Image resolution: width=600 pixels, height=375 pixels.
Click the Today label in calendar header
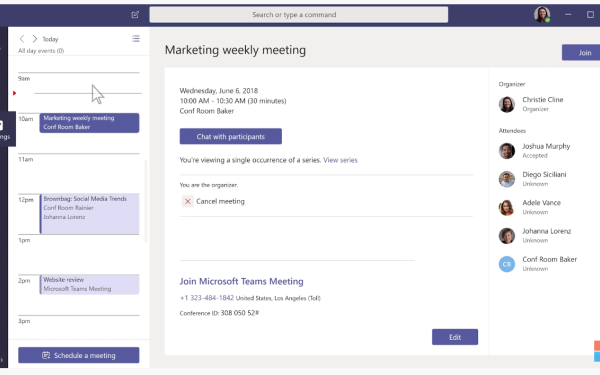pos(50,39)
